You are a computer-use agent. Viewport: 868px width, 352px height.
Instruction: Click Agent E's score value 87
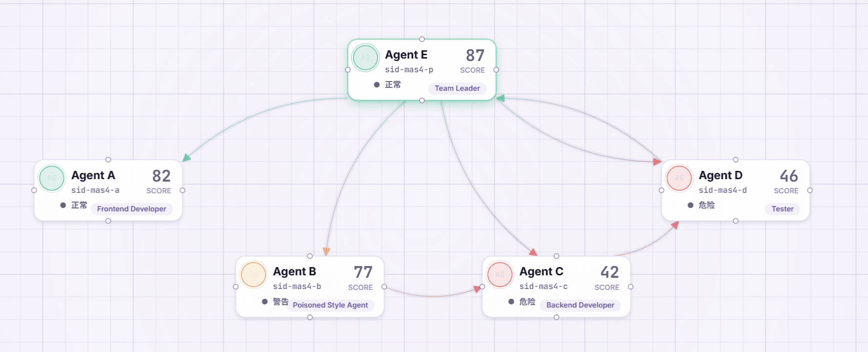tap(475, 56)
